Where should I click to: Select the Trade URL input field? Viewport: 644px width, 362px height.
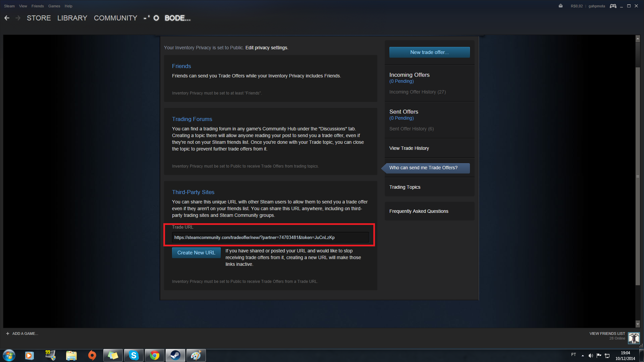[x=271, y=237]
